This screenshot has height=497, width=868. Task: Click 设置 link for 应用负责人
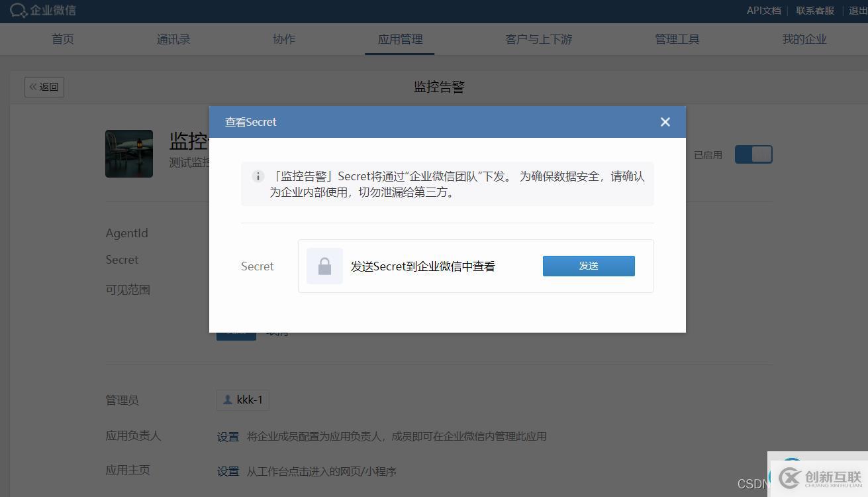(x=228, y=437)
